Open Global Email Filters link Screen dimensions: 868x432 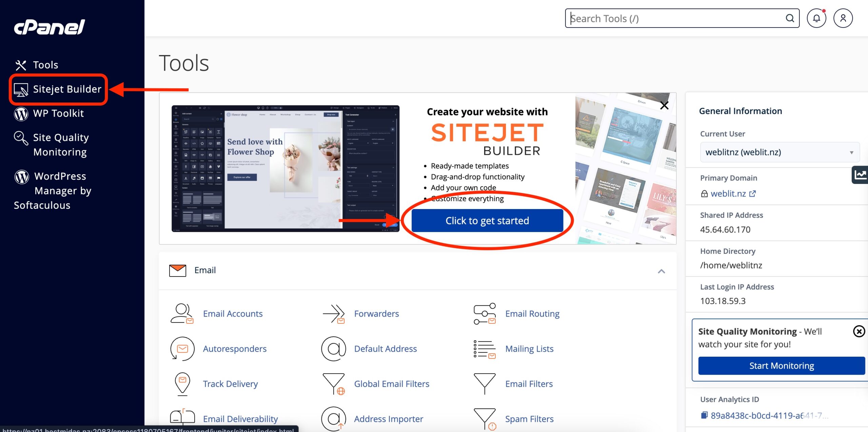tap(392, 384)
